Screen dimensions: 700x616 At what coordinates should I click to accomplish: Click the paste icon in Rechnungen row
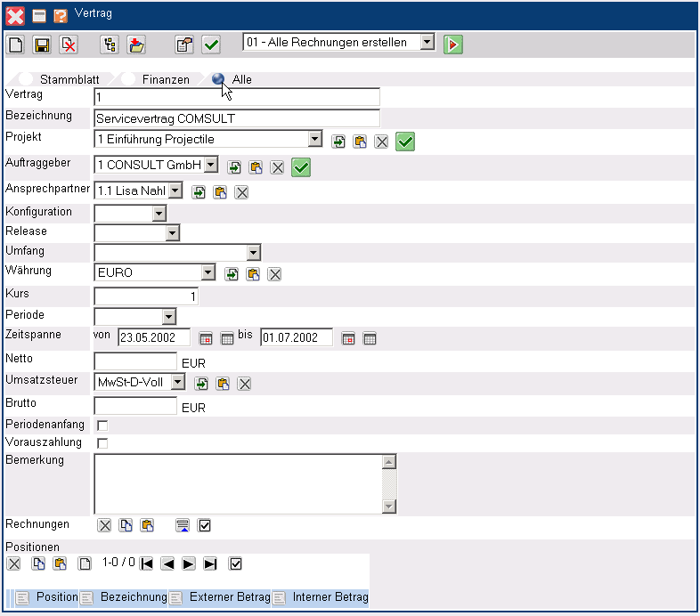pyautogui.click(x=148, y=525)
